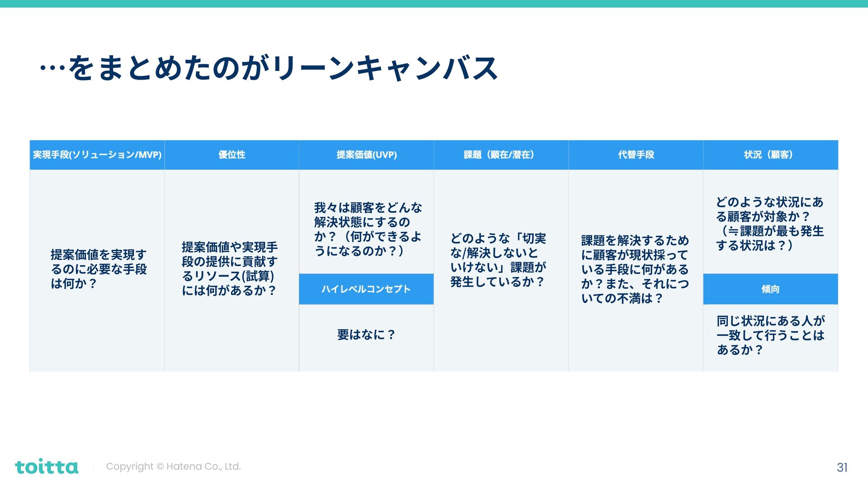Click the toitta logo
The width and height of the screenshot is (868, 488).
click(47, 466)
